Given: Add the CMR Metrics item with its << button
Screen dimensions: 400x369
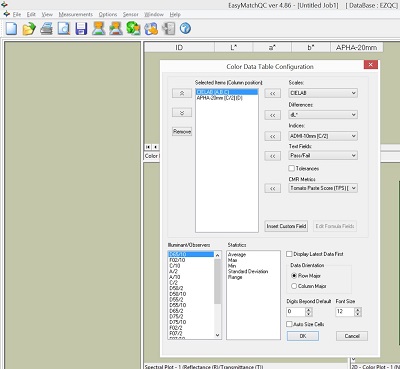Looking at the screenshot, I should pyautogui.click(x=272, y=188).
